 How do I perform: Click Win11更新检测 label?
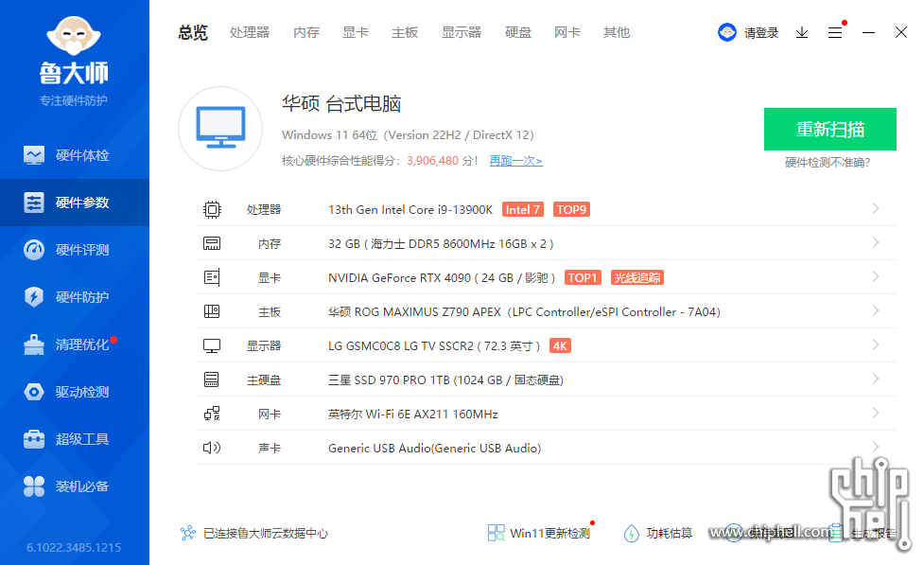click(x=549, y=533)
